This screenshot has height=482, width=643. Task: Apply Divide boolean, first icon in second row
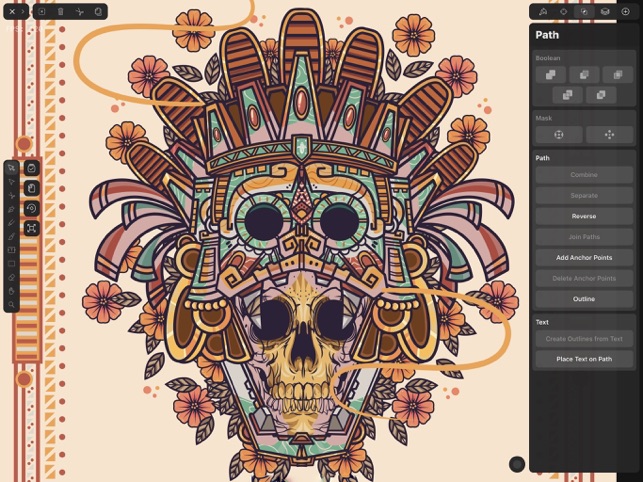point(568,95)
